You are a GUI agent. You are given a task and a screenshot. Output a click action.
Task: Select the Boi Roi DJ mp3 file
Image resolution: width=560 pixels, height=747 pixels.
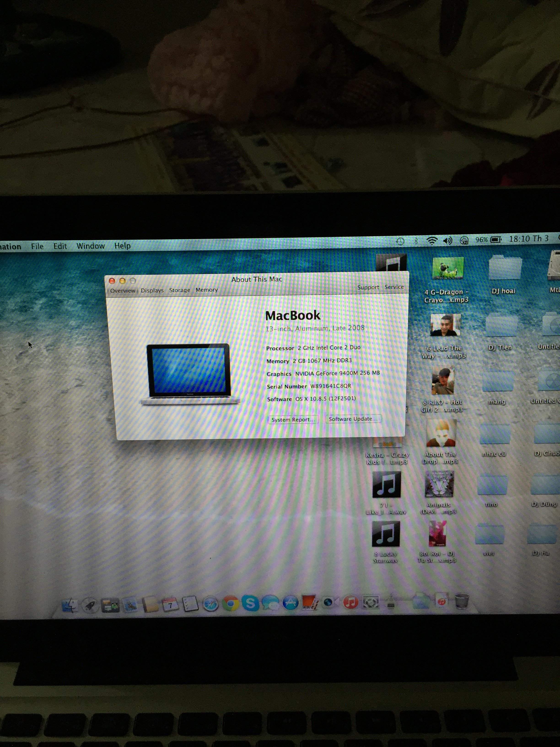point(437,542)
